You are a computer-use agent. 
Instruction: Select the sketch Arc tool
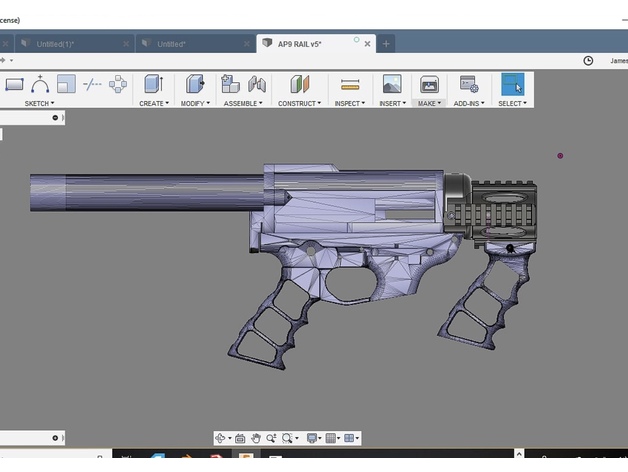pos(40,85)
